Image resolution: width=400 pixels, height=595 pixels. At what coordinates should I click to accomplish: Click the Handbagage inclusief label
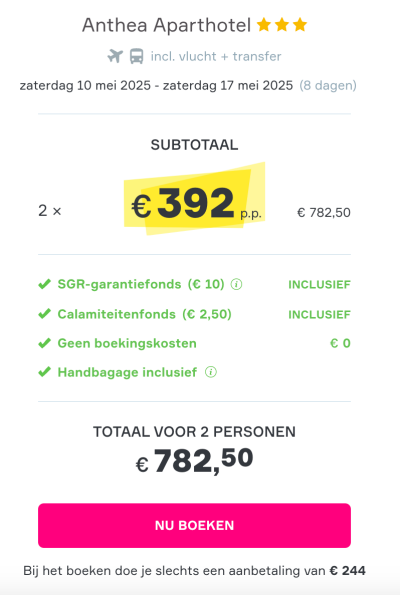pyautogui.click(x=127, y=372)
